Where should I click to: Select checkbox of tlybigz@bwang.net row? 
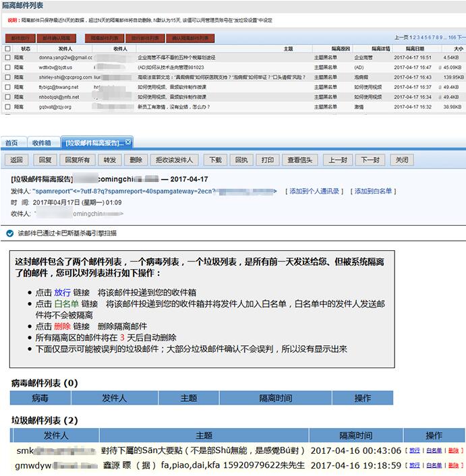click(8, 87)
